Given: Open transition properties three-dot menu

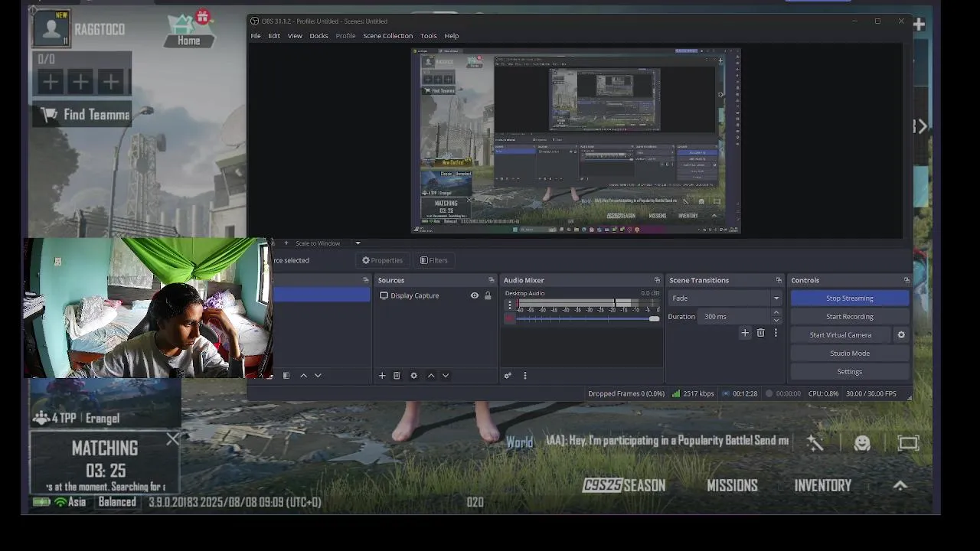Looking at the screenshot, I should pyautogui.click(x=776, y=333).
